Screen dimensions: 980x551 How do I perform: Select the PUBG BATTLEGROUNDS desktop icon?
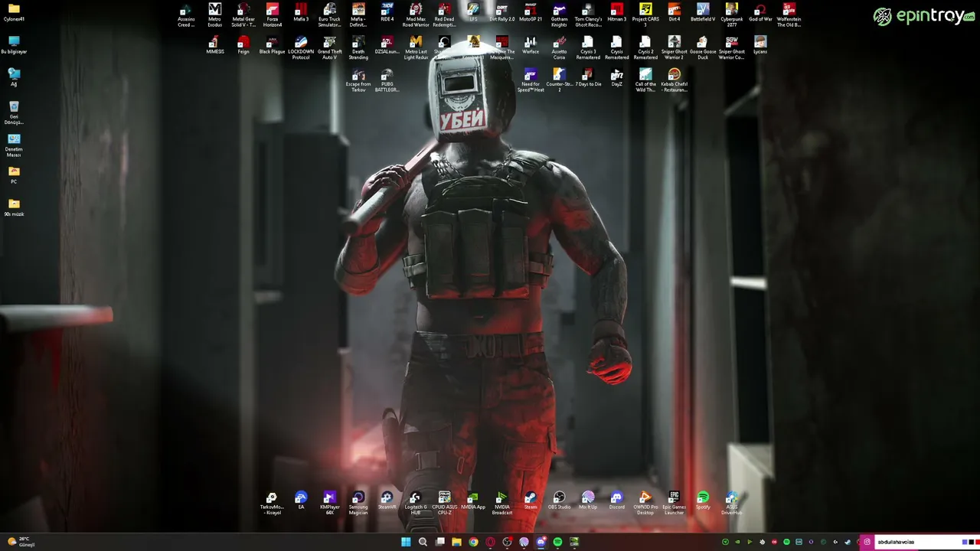click(x=387, y=80)
